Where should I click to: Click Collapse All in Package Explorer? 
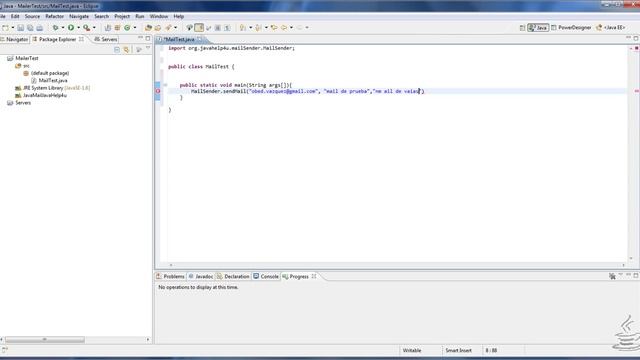[x=117, y=49]
